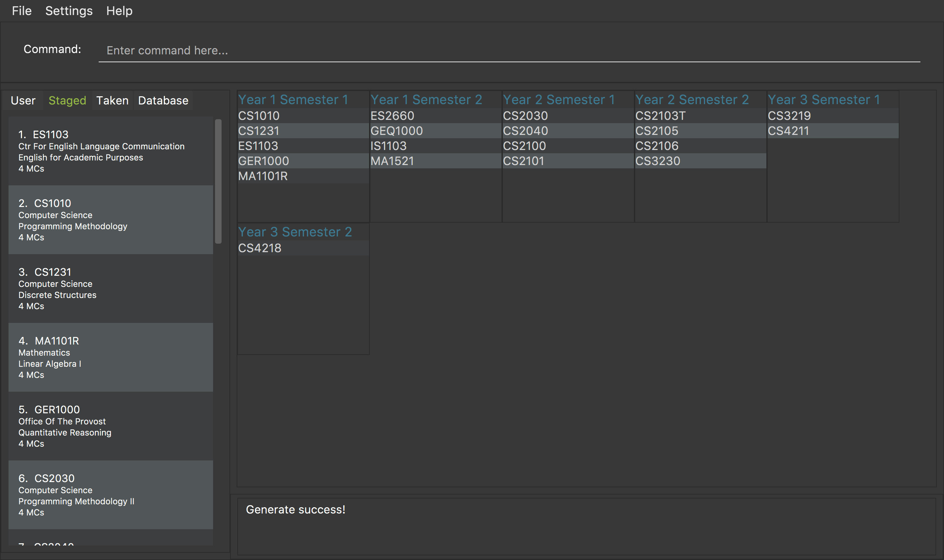944x560 pixels.
Task: Click the Year 1 Semester 1 heading
Action: pos(293,100)
